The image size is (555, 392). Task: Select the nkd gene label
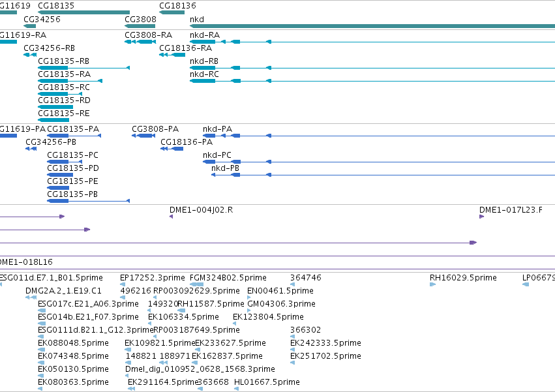197,19
